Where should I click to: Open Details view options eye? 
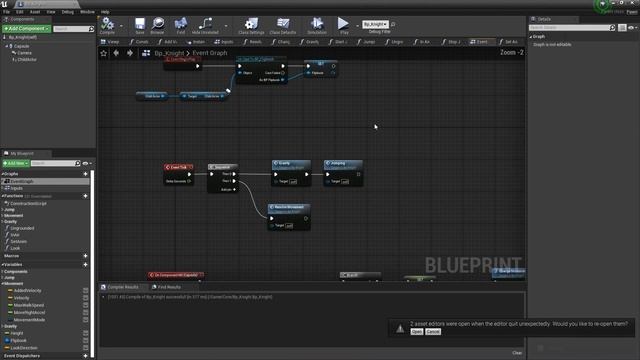[632, 28]
